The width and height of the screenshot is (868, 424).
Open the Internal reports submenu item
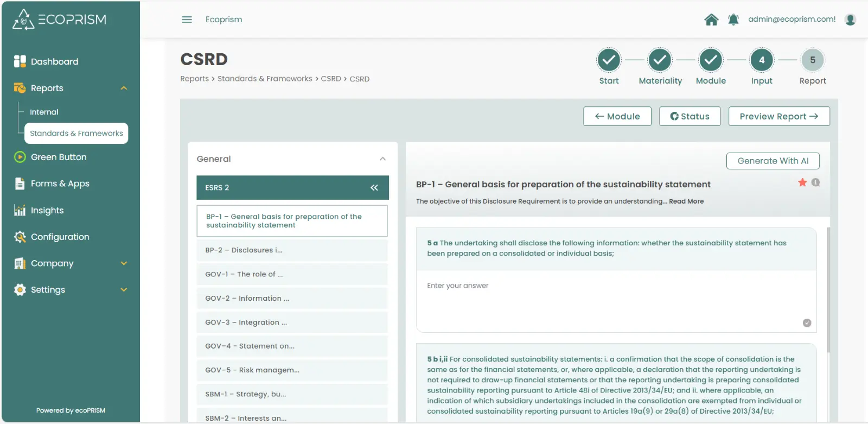[x=44, y=112]
